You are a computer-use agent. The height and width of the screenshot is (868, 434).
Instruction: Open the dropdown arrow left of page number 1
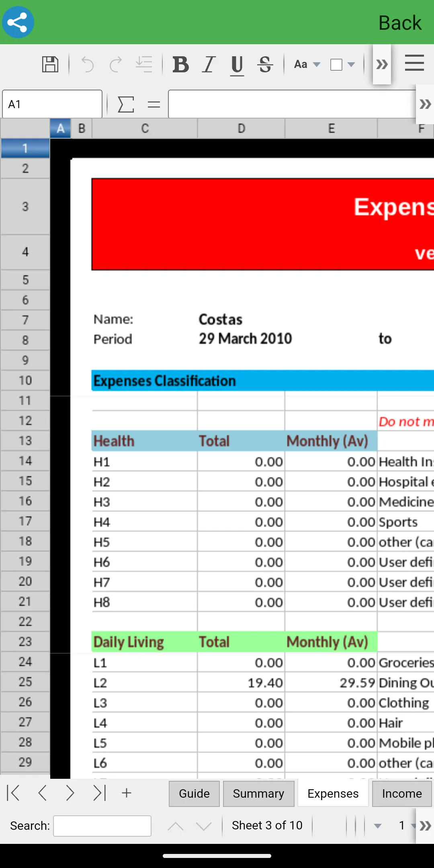click(377, 826)
